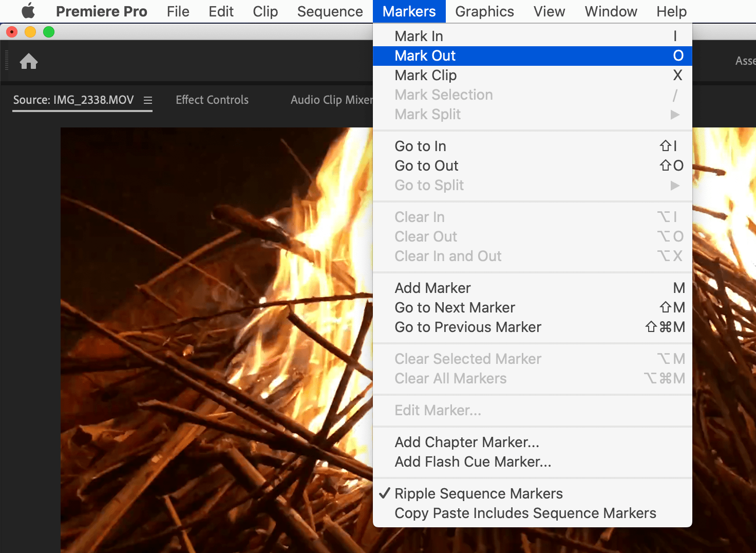The width and height of the screenshot is (756, 553).
Task: Open the Graphics menu
Action: coord(485,11)
